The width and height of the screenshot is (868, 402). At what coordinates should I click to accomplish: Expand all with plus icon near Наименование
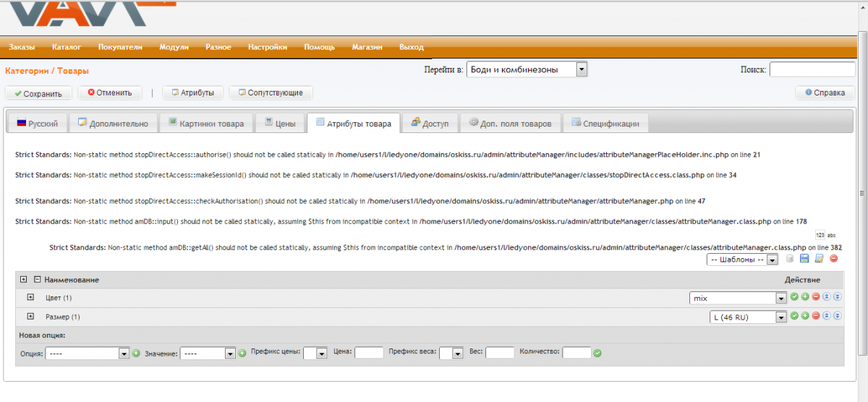(x=24, y=279)
